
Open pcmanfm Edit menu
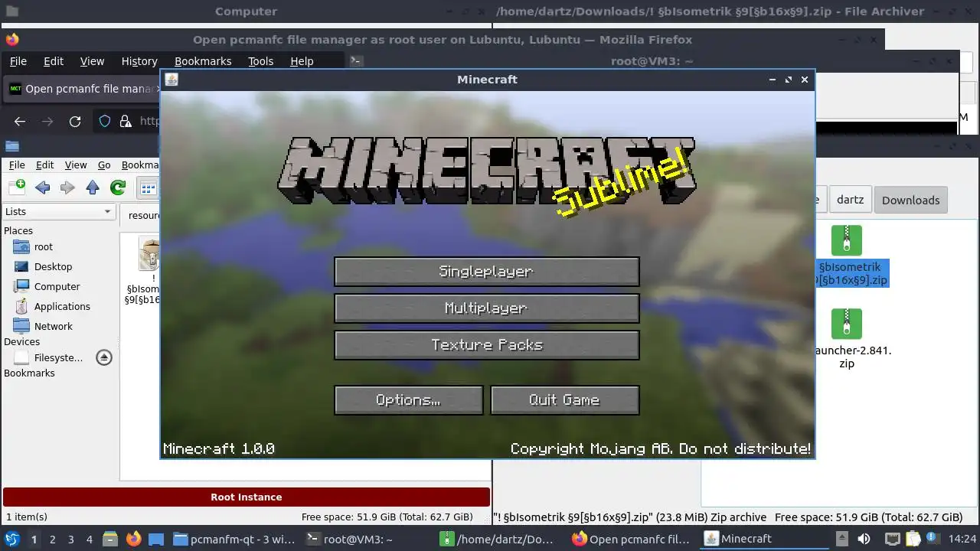[x=45, y=165]
